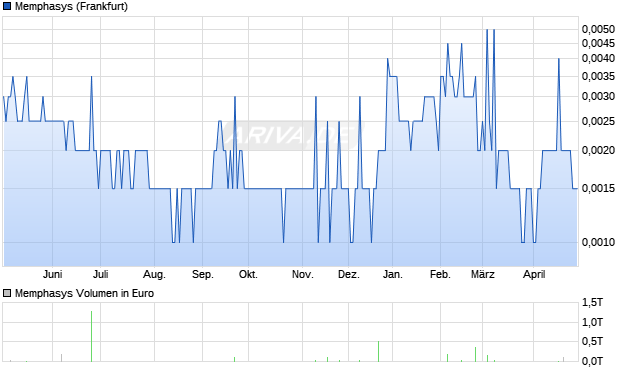Click the 'April' month label
Viewport: 620px width, 371px height.
534,274
